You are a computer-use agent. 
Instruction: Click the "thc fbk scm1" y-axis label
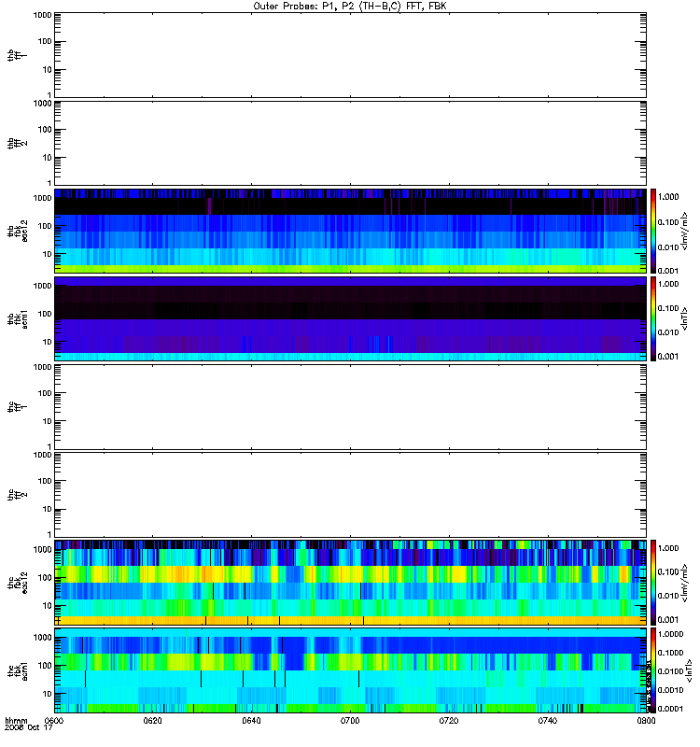click(17, 670)
